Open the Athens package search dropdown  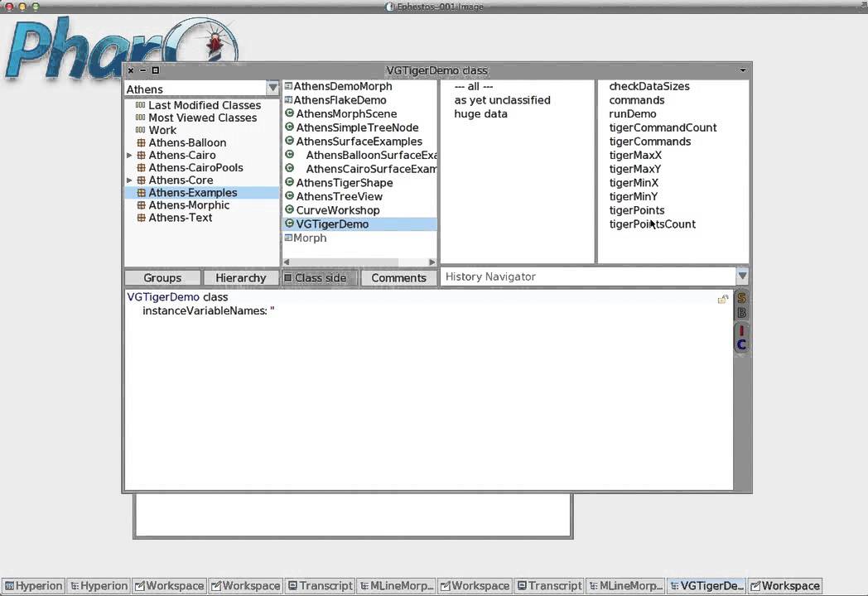click(x=272, y=88)
